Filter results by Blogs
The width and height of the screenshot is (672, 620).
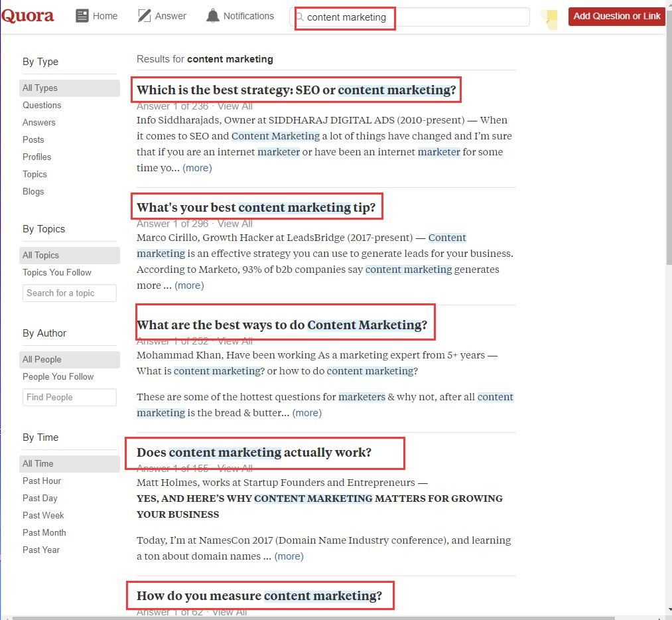coord(33,191)
